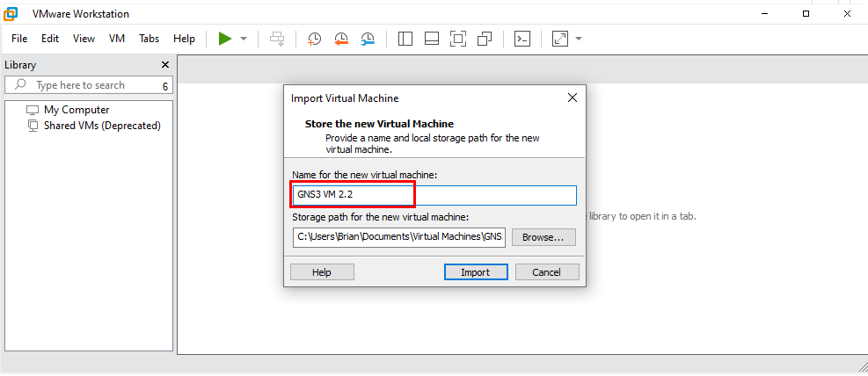Close the VMware Workstation window
This screenshot has width=868, height=376.
pos(847,14)
